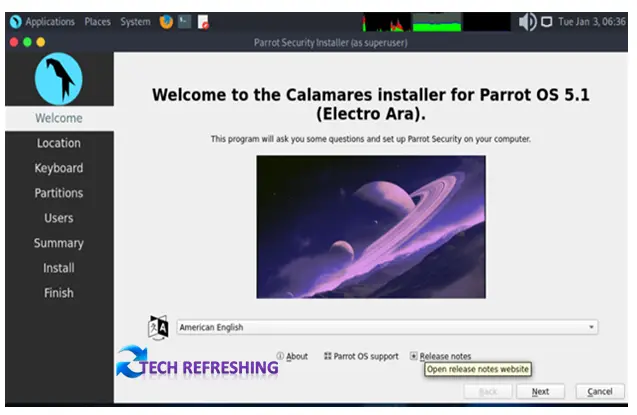The height and width of the screenshot is (415, 637).
Task: Click the Next button
Action: click(x=540, y=391)
